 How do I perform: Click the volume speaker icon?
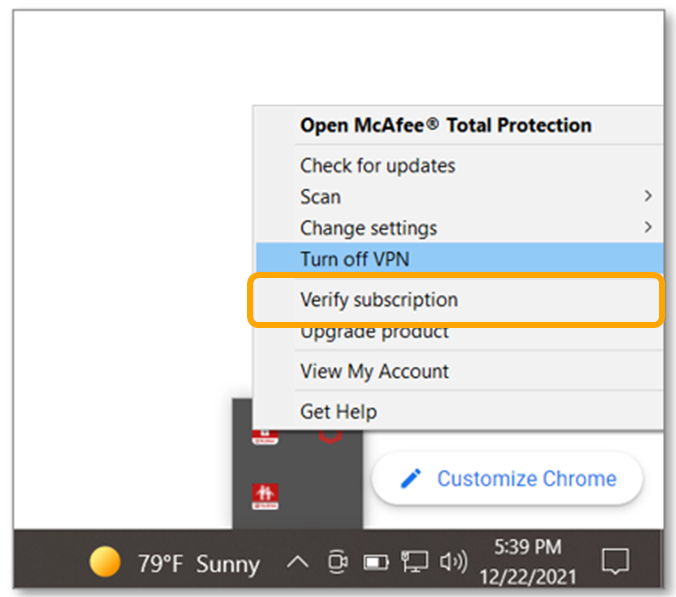(453, 563)
